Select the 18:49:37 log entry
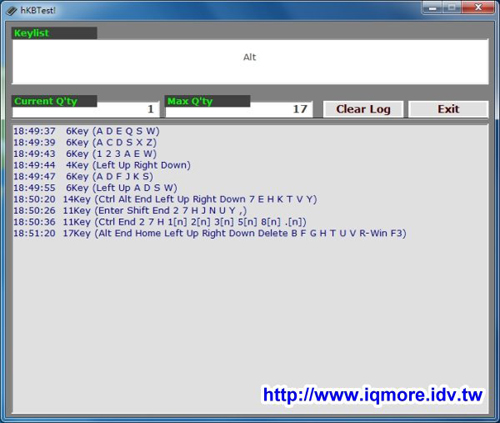This screenshot has width=500, height=423. point(87,131)
